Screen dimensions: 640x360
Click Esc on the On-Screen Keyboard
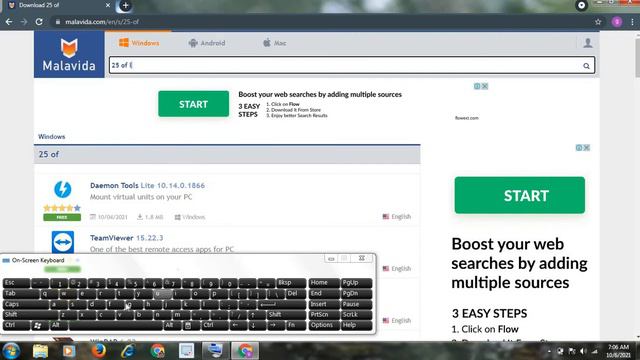point(16,282)
